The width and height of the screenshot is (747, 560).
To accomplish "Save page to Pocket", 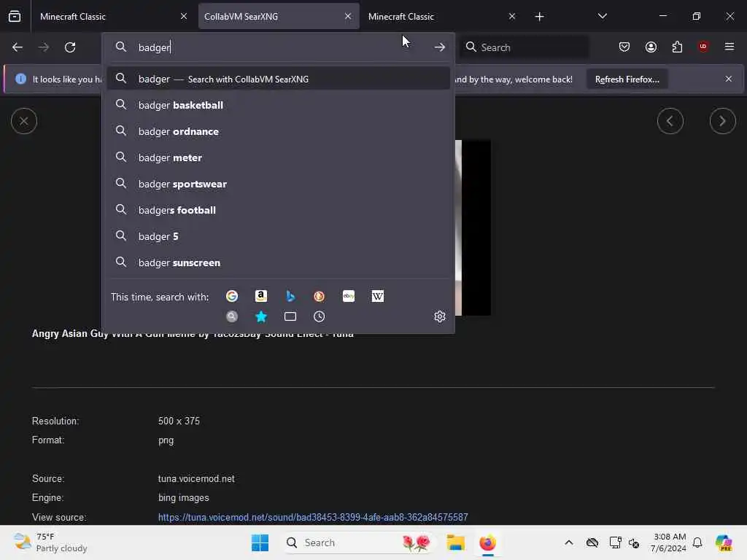I will coord(624,47).
